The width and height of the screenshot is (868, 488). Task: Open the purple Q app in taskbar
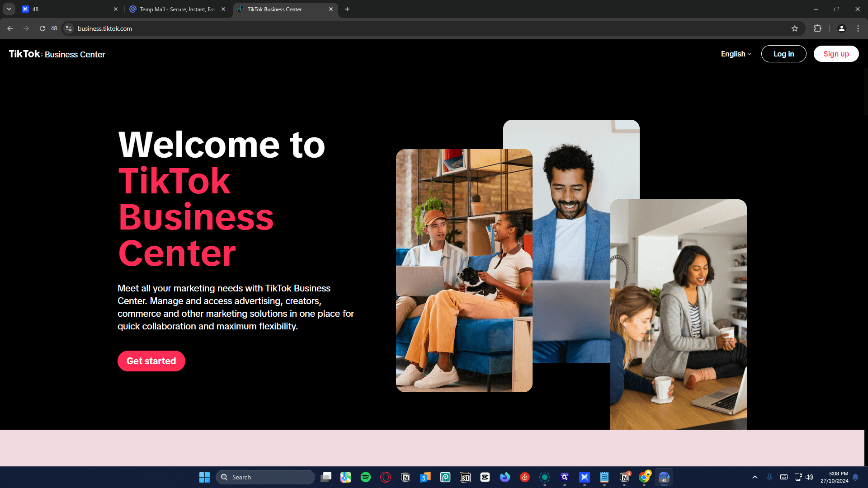point(565,477)
